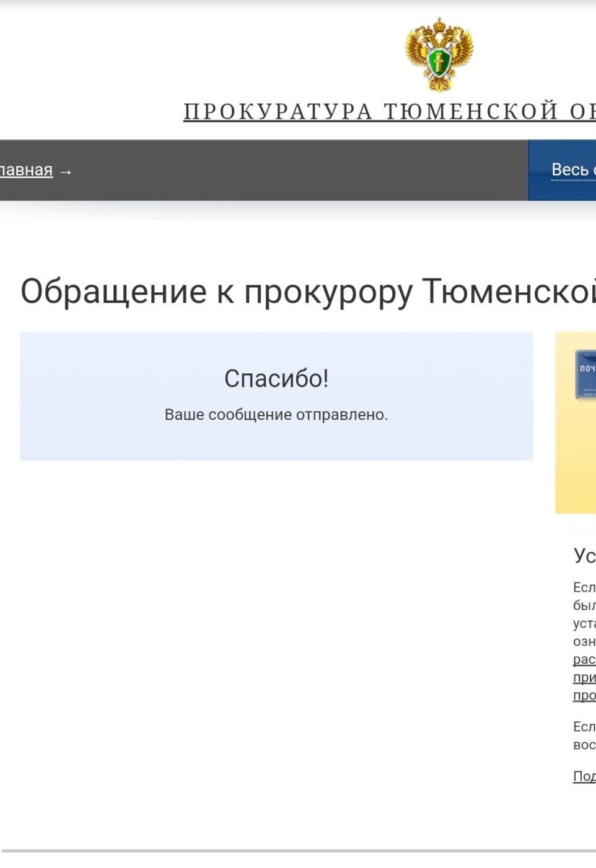Follow the sidebar link starting with Под
Viewport: 596px width, 868px height.
[x=584, y=776]
